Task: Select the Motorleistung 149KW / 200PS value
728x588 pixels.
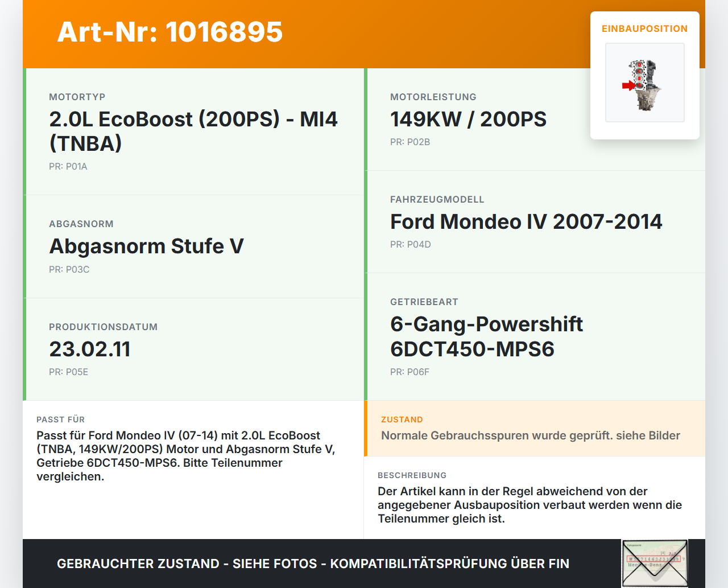Action: click(468, 119)
